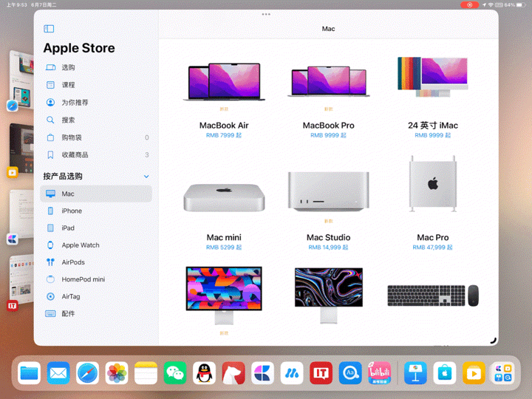Open the Notes app in dock
This screenshot has width=532, height=399.
click(146, 373)
